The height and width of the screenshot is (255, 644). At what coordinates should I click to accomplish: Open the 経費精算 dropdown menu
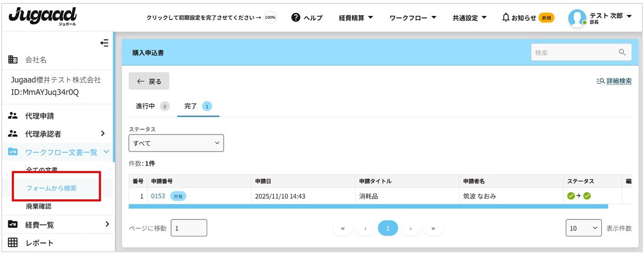pos(356,18)
